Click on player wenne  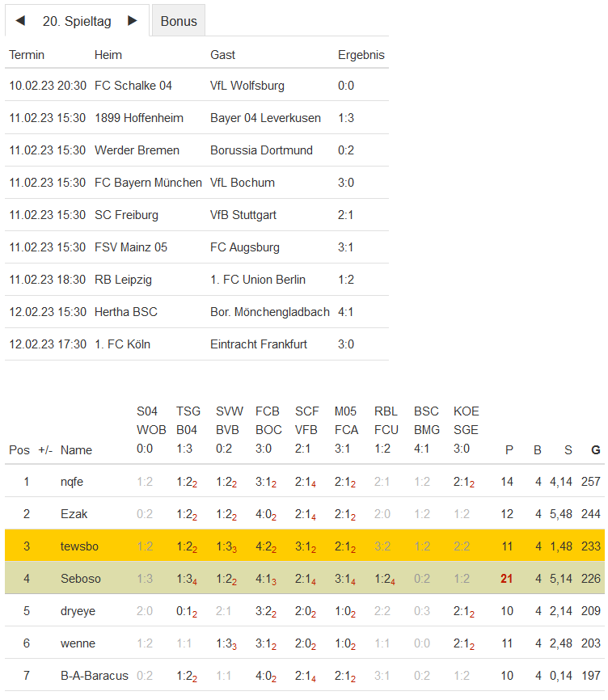pyautogui.click(x=78, y=643)
